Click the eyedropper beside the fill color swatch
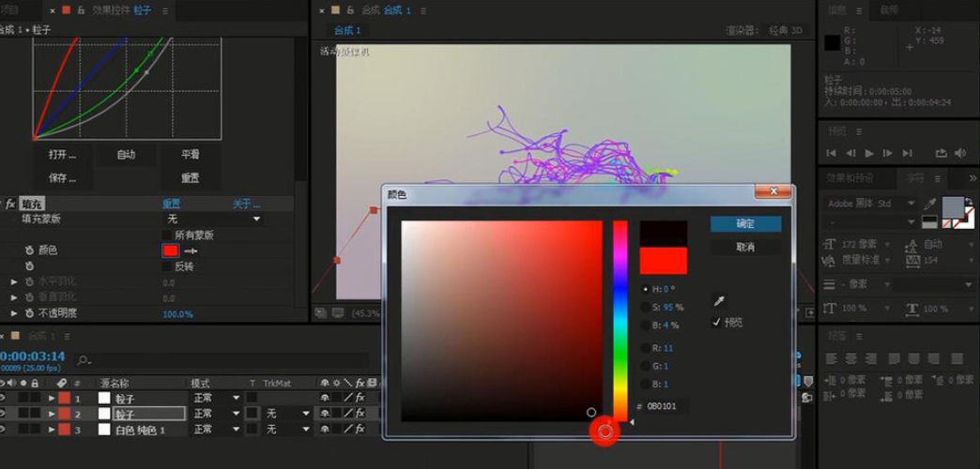This screenshot has width=980, height=469. click(191, 251)
